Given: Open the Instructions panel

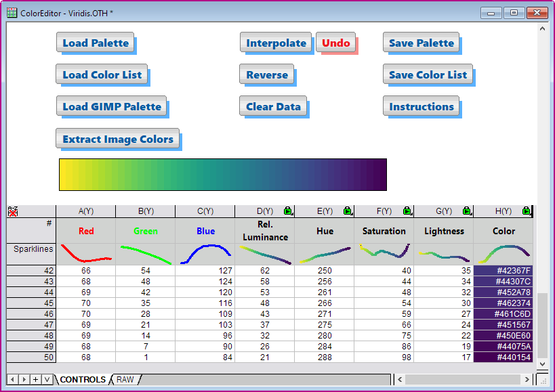Looking at the screenshot, I should point(422,106).
